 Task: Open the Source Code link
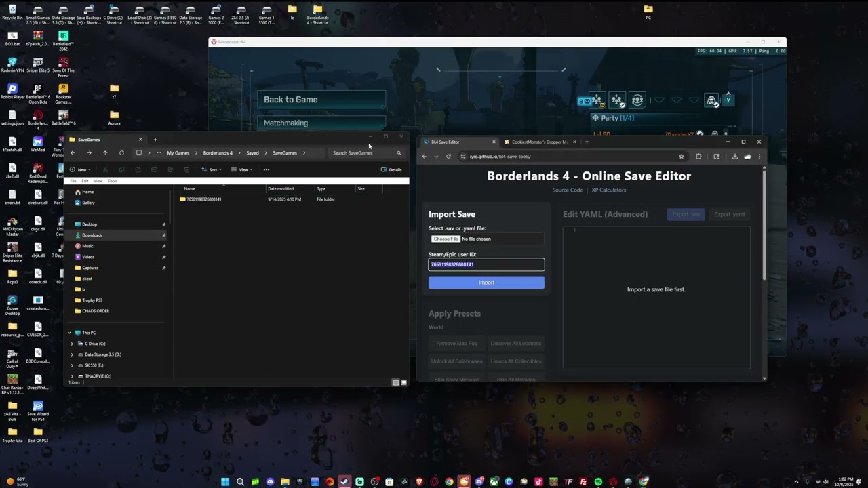coord(568,190)
